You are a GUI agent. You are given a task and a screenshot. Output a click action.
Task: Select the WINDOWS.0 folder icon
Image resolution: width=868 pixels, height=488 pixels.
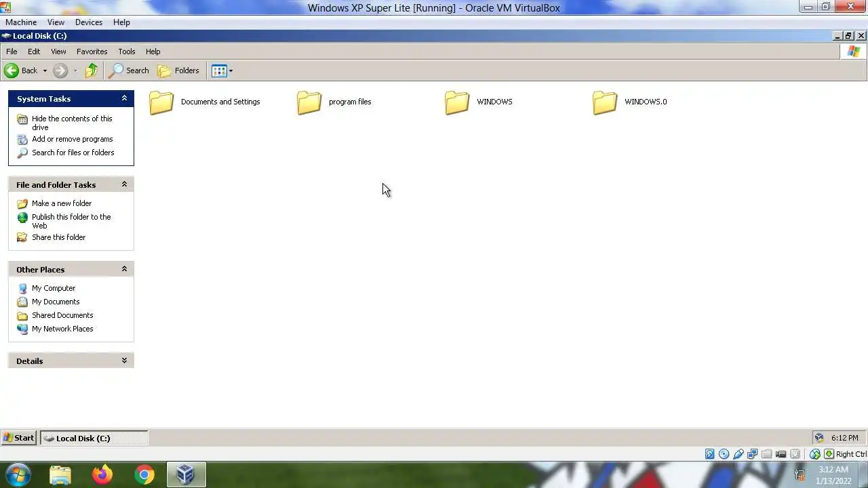(605, 102)
